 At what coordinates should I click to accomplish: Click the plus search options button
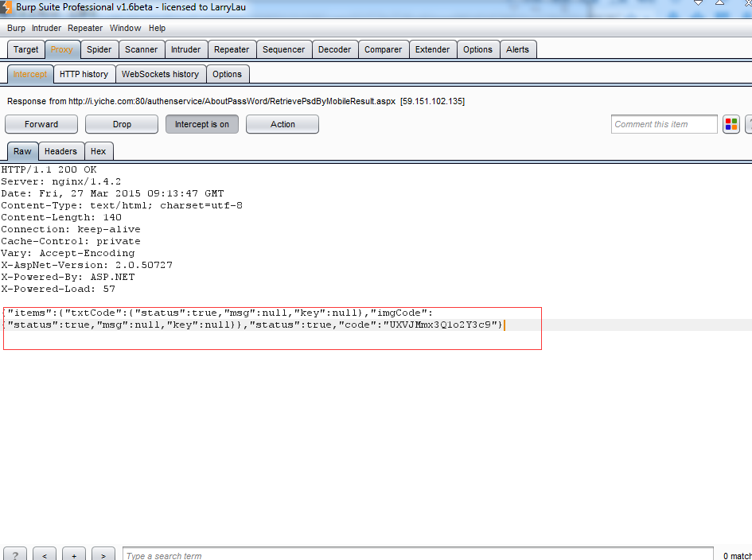pyautogui.click(x=74, y=555)
